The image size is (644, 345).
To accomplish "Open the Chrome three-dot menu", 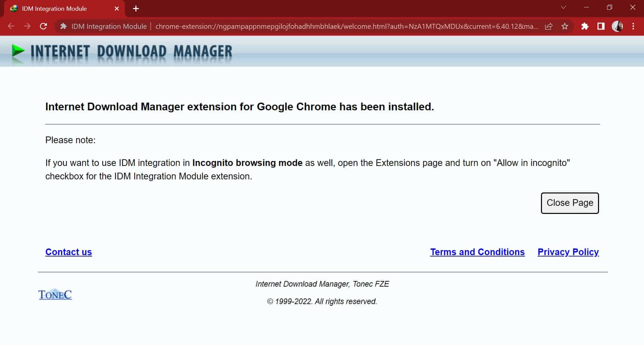I will point(633,26).
